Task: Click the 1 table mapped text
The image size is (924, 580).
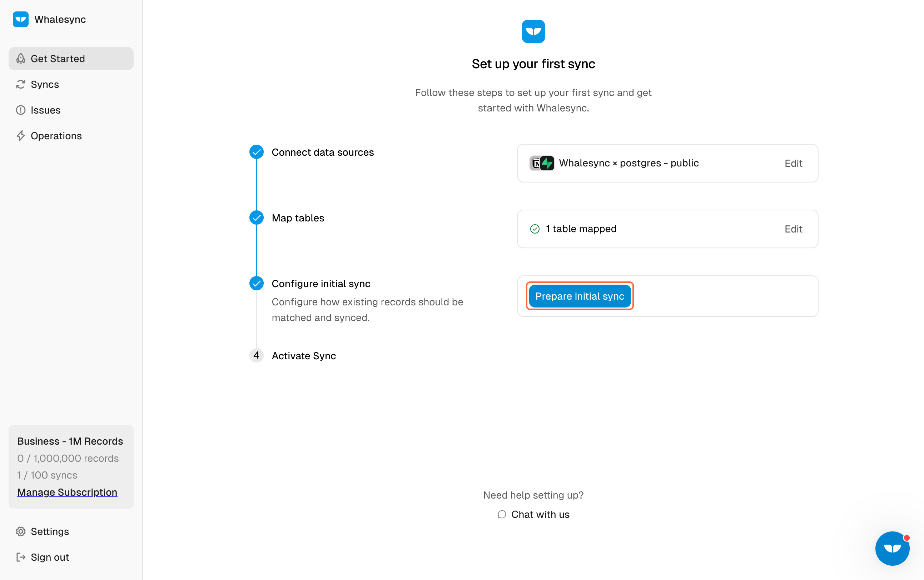Action: (x=581, y=229)
